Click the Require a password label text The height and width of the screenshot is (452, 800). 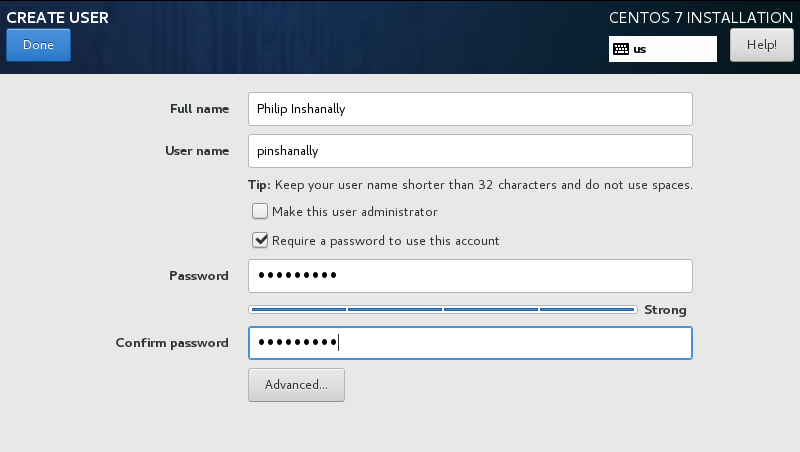click(x=385, y=241)
